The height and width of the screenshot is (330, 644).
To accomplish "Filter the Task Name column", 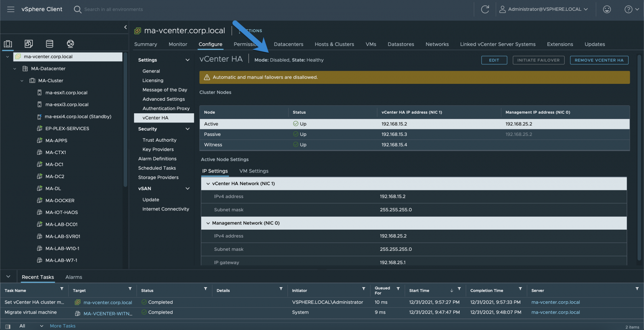I will (62, 289).
